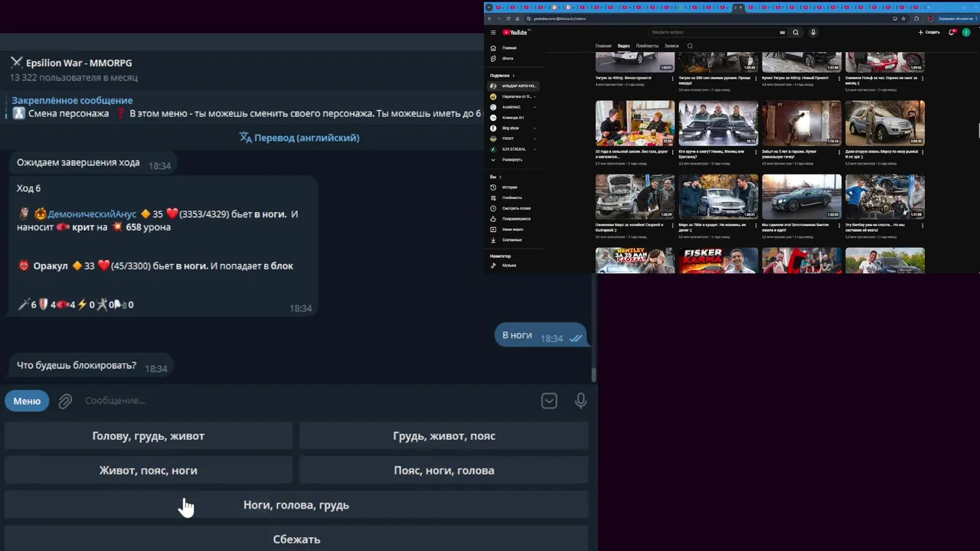Open Понравившиеся liked videos in sidebar

pyautogui.click(x=514, y=219)
